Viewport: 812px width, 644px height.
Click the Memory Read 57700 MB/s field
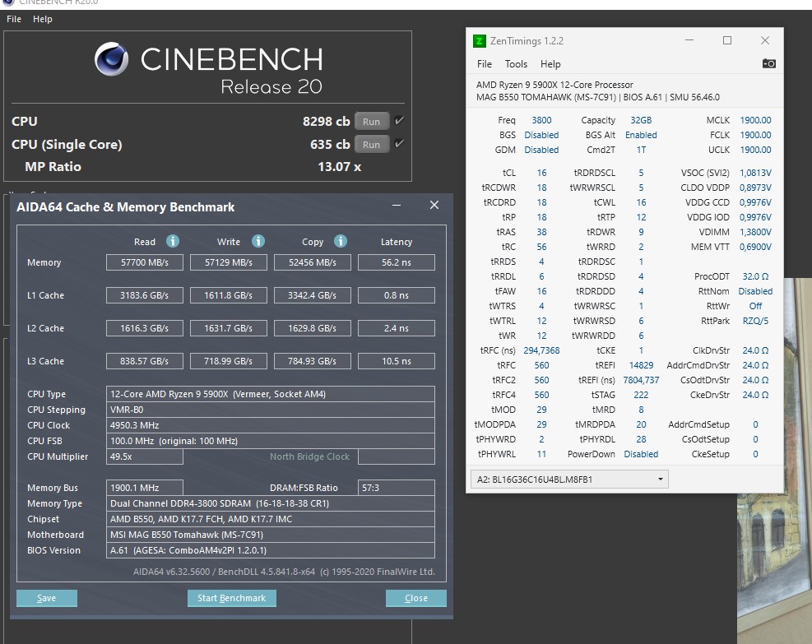click(145, 262)
